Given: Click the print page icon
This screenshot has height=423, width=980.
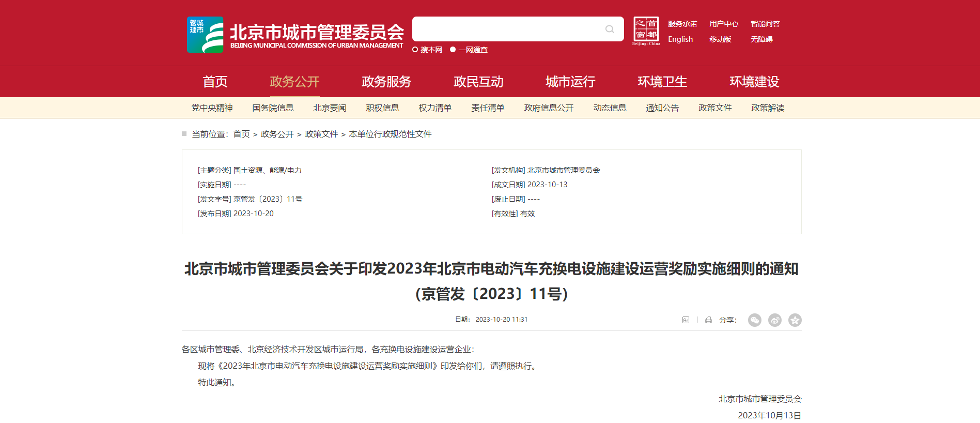Looking at the screenshot, I should pyautogui.click(x=708, y=320).
